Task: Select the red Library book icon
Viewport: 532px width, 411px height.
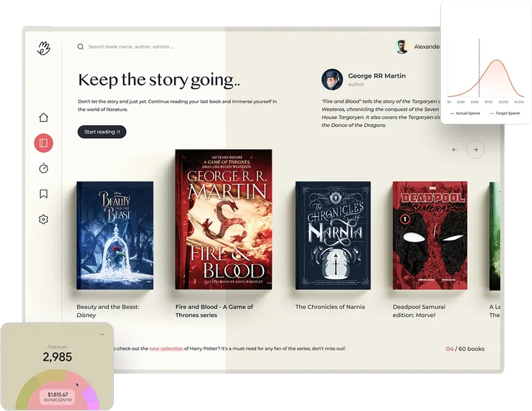Action: click(43, 143)
